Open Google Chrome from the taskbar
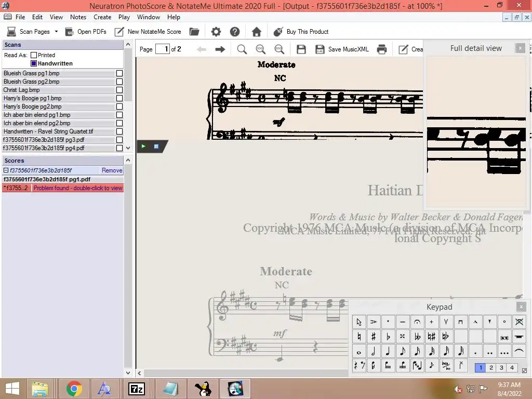The height and width of the screenshot is (399, 532). (x=74, y=389)
